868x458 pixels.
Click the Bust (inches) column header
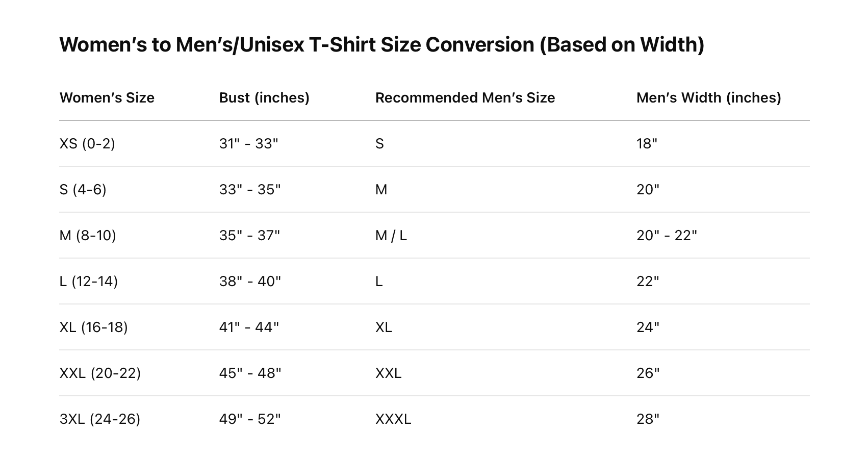click(264, 98)
